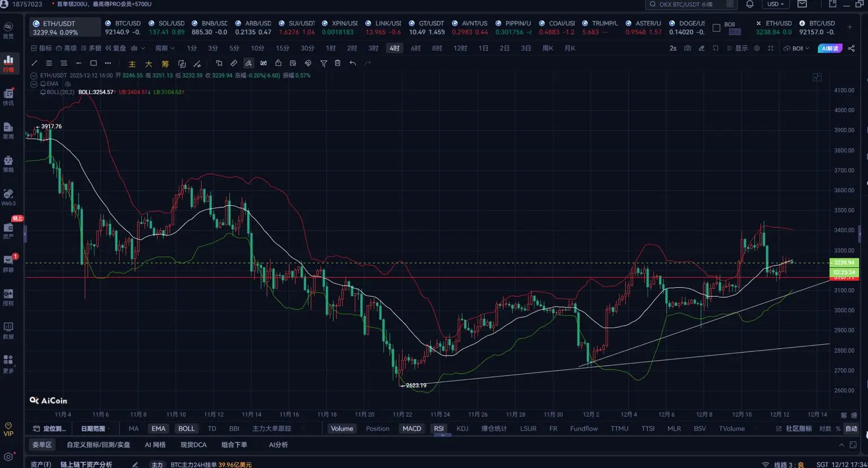Search in OKX BTC/USDT input field

point(691,4)
